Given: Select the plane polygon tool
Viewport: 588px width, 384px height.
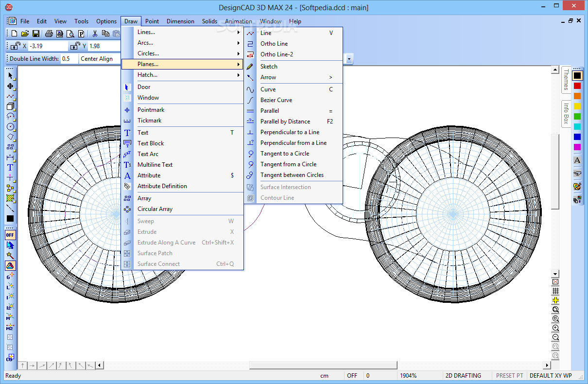Looking at the screenshot, I should pos(10,137).
